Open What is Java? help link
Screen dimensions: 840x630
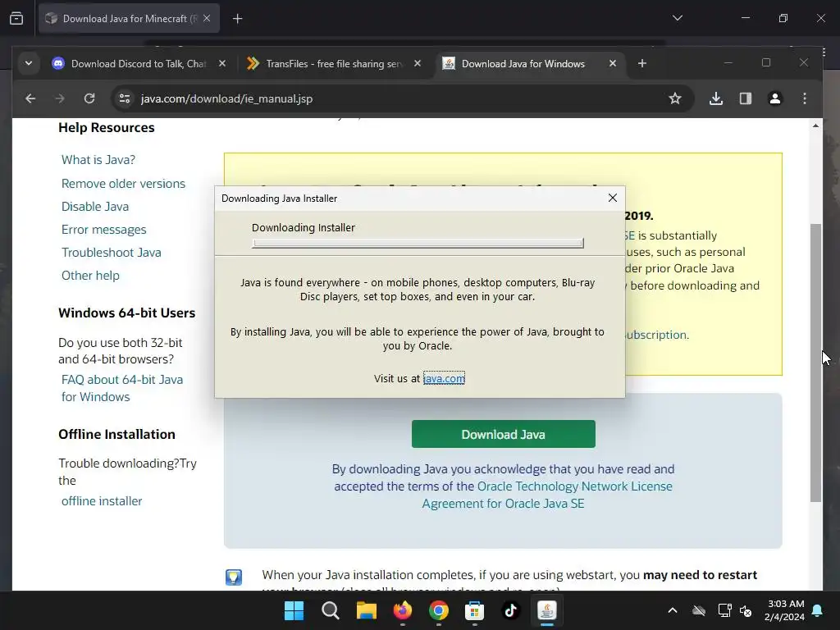click(98, 160)
